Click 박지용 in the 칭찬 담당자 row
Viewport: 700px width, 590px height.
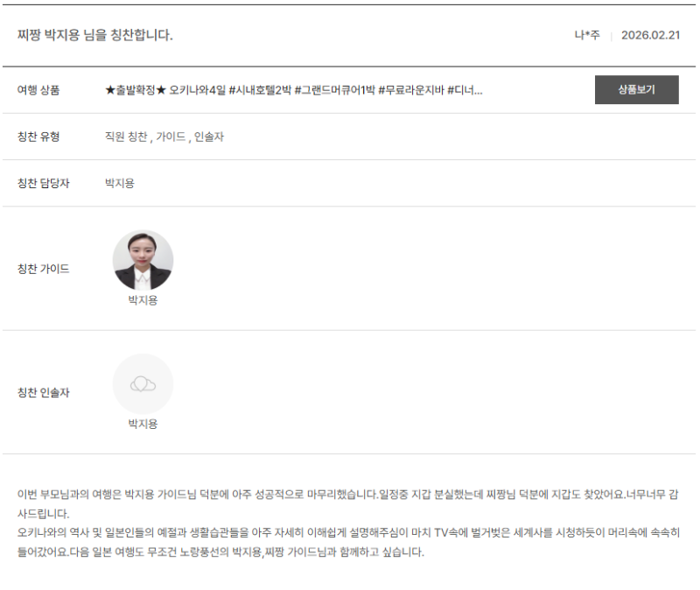pos(120,184)
